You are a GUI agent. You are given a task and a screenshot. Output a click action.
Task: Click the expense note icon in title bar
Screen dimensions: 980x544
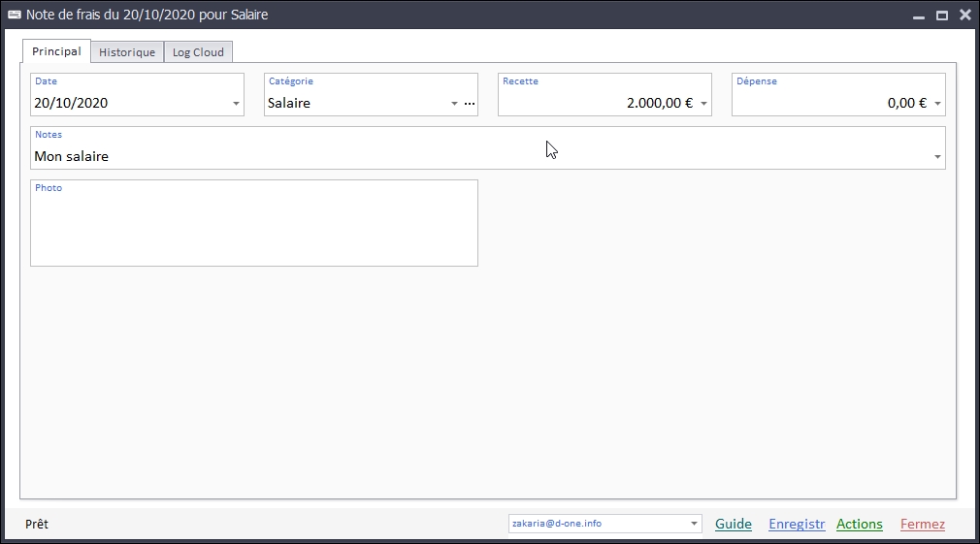pos(15,15)
